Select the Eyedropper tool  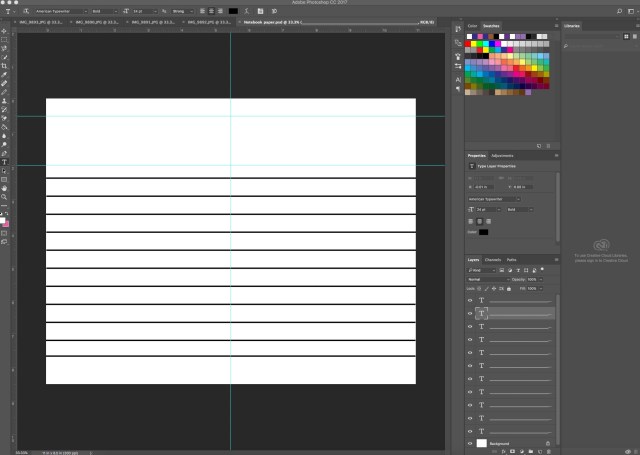point(4,74)
